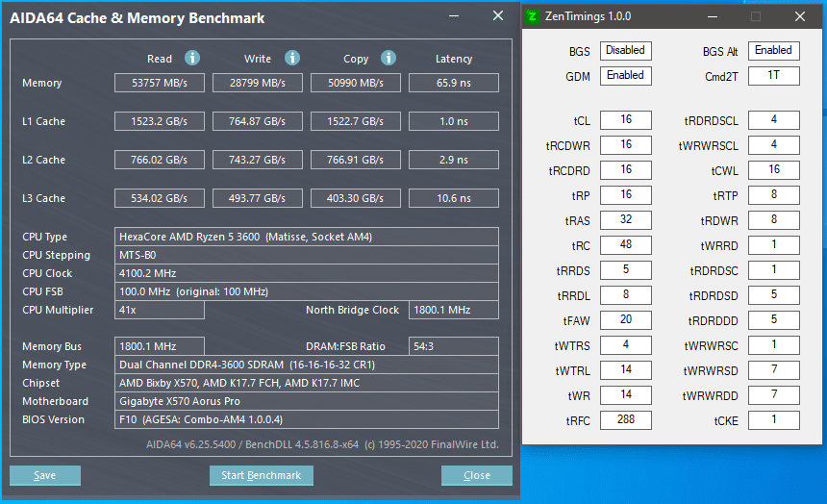The height and width of the screenshot is (504, 827).
Task: Click L1 Cache Read 1523.2 GB/s
Action: (160, 121)
